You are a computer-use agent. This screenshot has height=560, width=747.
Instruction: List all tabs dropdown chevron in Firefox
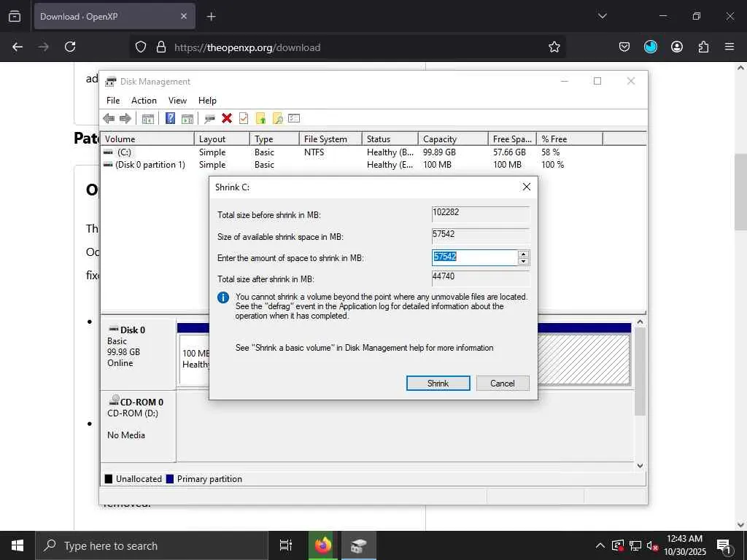tap(602, 16)
